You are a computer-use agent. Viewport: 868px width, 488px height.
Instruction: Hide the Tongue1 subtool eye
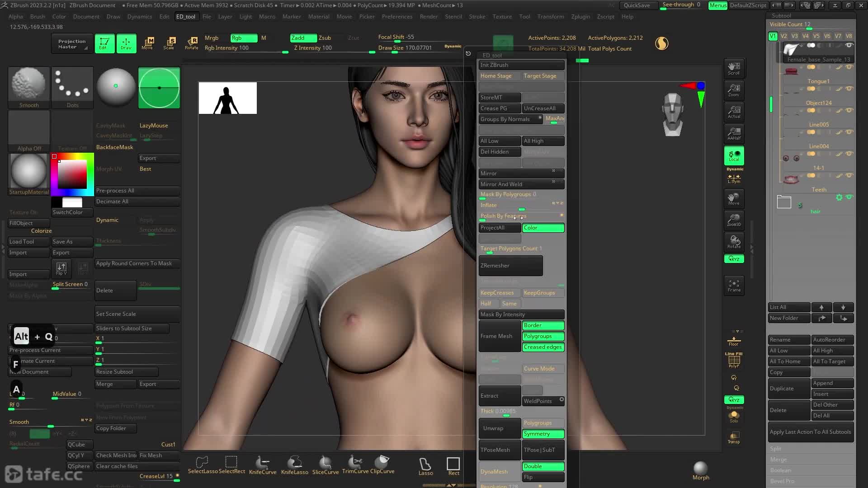point(849,67)
